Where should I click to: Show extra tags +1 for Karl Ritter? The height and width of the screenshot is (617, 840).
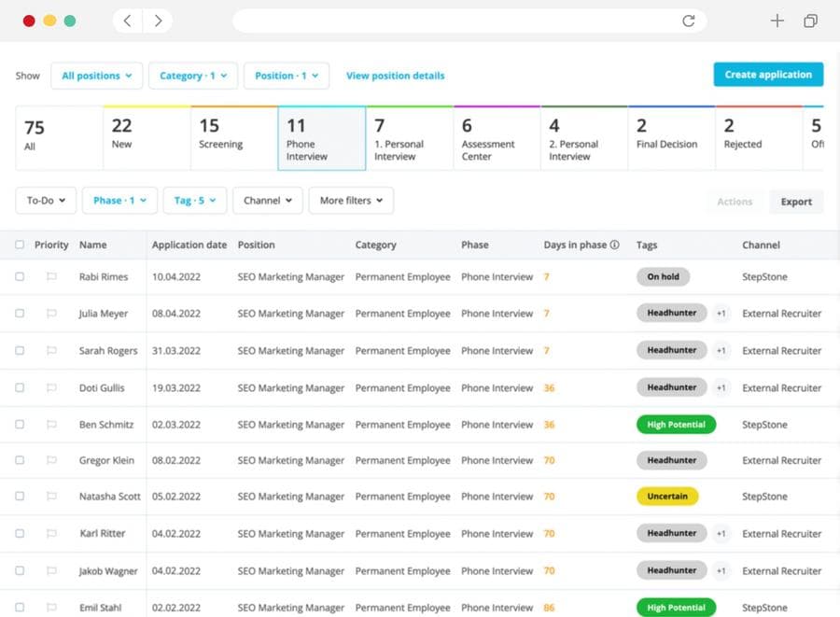click(x=721, y=533)
